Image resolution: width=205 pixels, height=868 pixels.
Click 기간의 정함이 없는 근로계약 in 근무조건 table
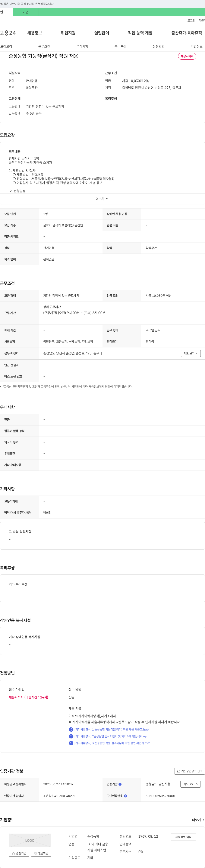click(61, 295)
